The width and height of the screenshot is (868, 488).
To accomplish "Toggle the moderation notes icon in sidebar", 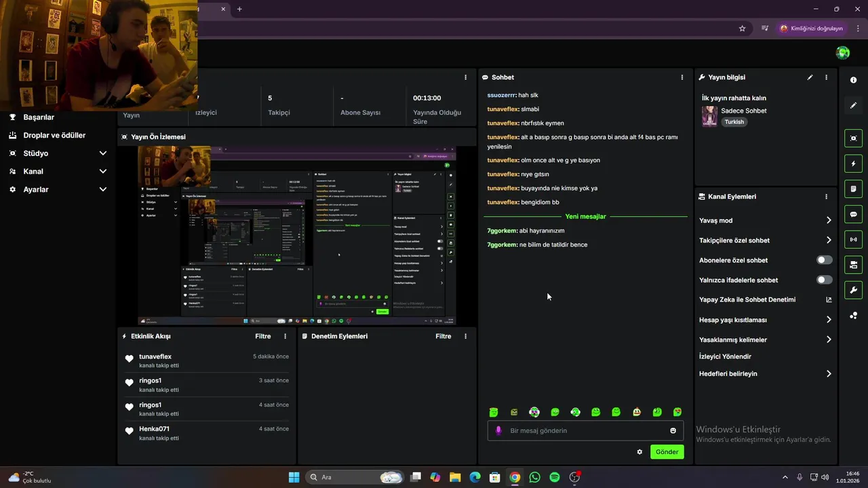I will (853, 188).
